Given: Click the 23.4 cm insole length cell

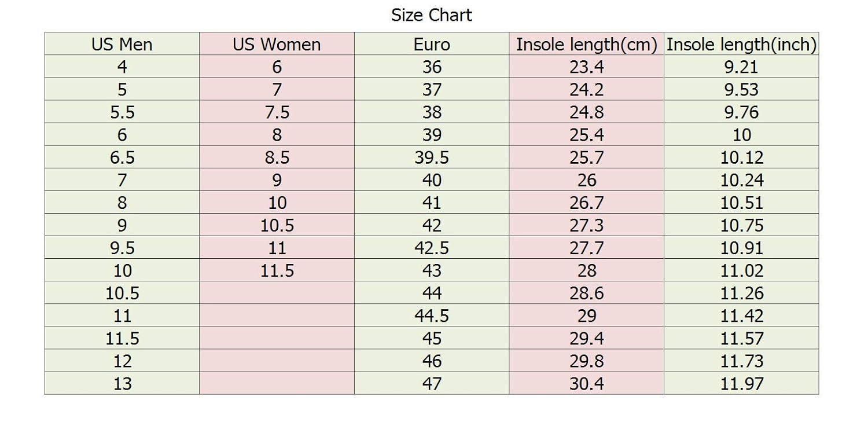Looking at the screenshot, I should pos(586,67).
